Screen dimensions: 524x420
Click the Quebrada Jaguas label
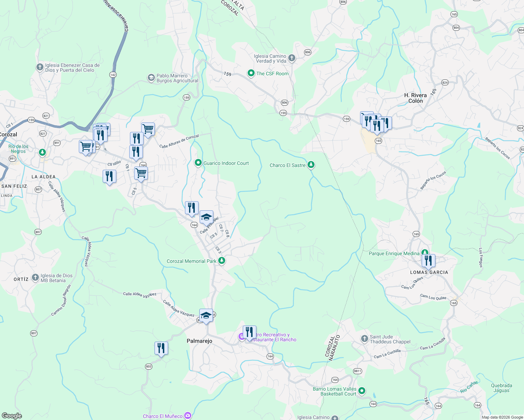[x=502, y=388]
